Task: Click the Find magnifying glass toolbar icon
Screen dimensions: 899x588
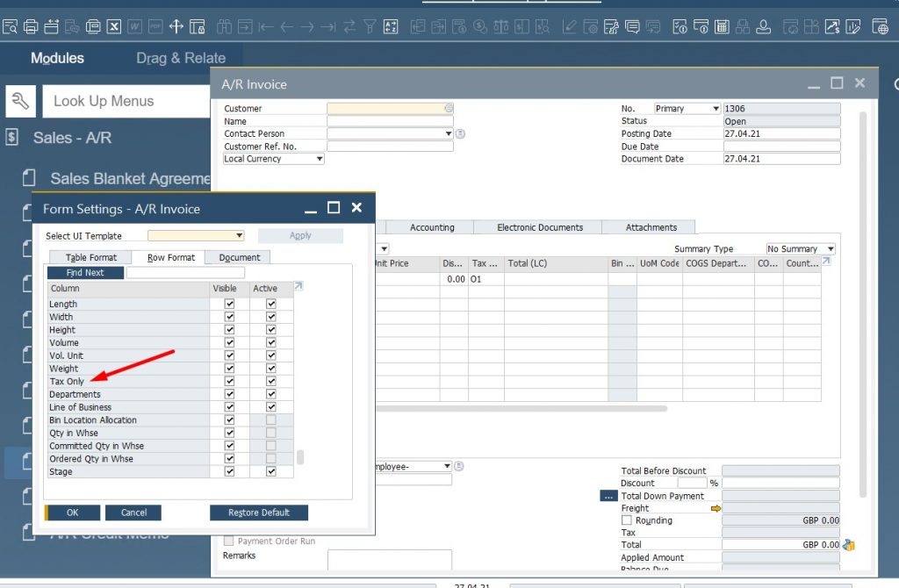Action: (x=11, y=26)
